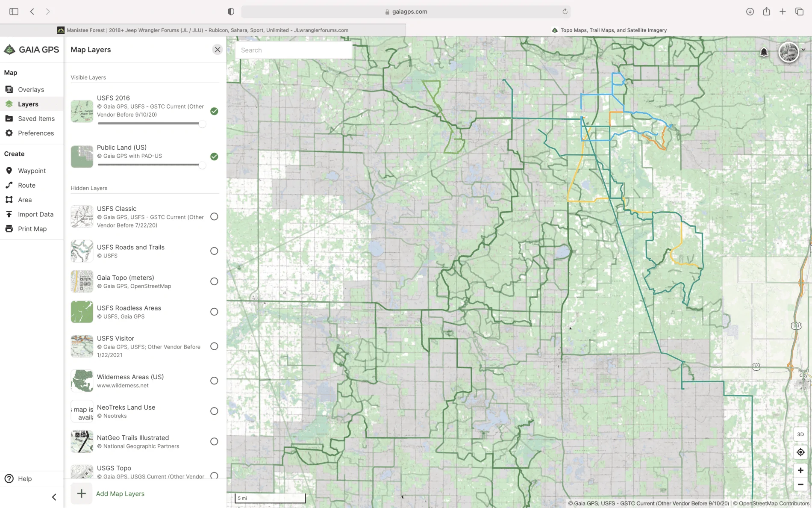Image resolution: width=812 pixels, height=508 pixels.
Task: Zoom out on the map
Action: tap(800, 484)
